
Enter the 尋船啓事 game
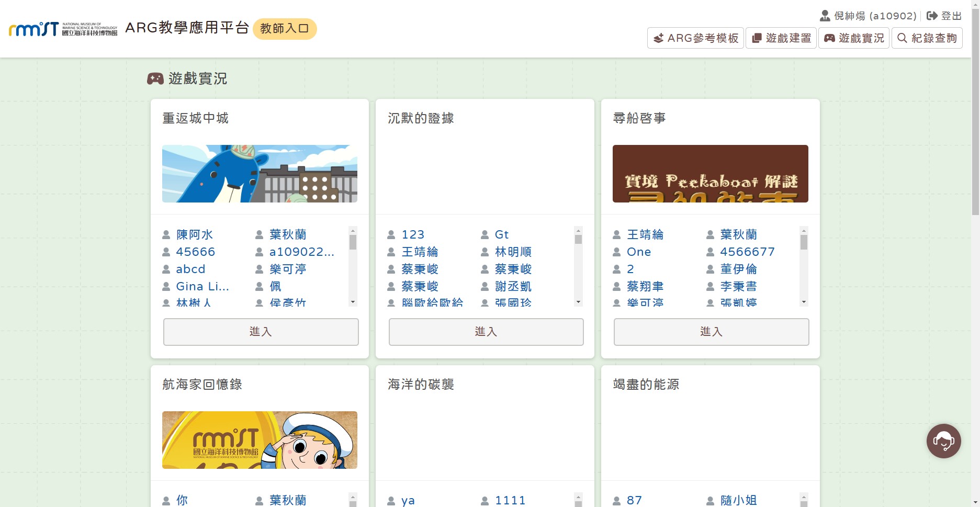(x=712, y=332)
